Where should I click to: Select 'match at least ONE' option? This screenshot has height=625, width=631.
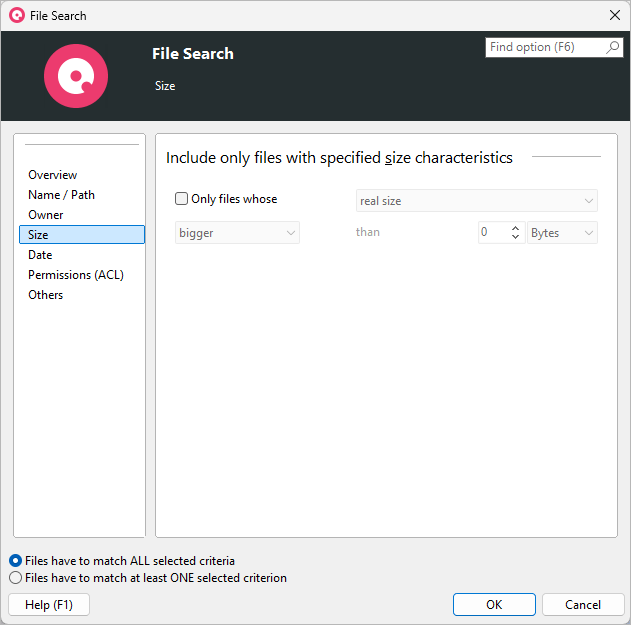pyautogui.click(x=15, y=578)
